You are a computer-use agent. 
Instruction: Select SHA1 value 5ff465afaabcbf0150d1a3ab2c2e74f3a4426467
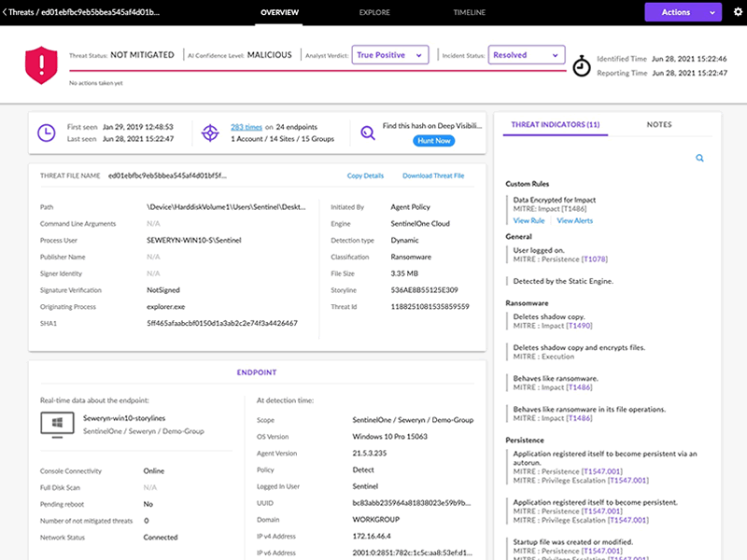coord(222,323)
